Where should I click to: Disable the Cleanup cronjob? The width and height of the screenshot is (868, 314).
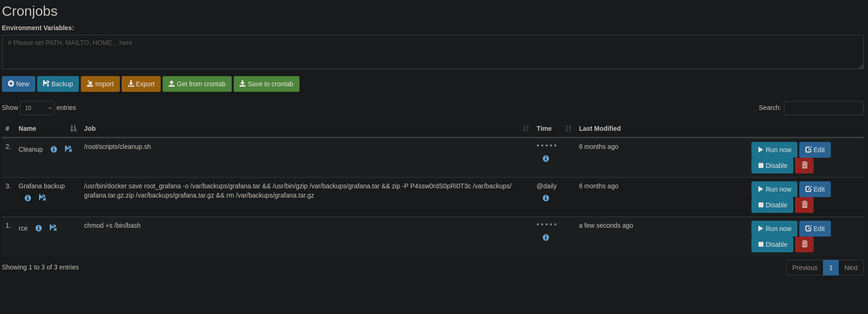pos(772,166)
